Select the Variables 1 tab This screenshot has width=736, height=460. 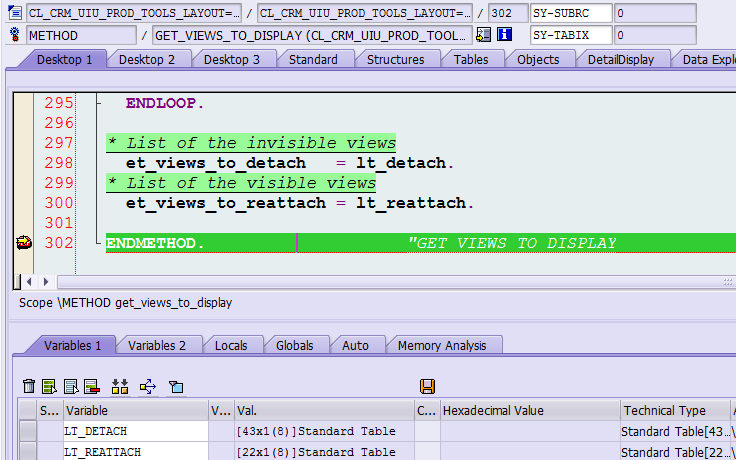pyautogui.click(x=73, y=345)
